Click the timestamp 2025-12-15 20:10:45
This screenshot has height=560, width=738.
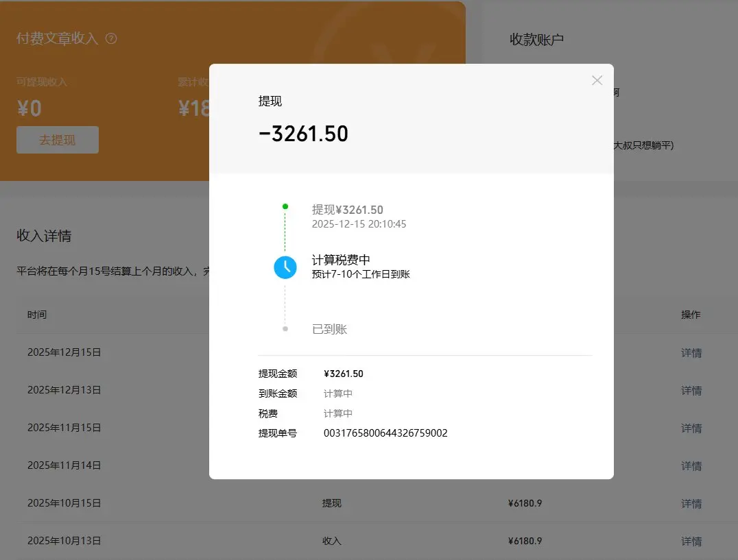click(x=359, y=224)
